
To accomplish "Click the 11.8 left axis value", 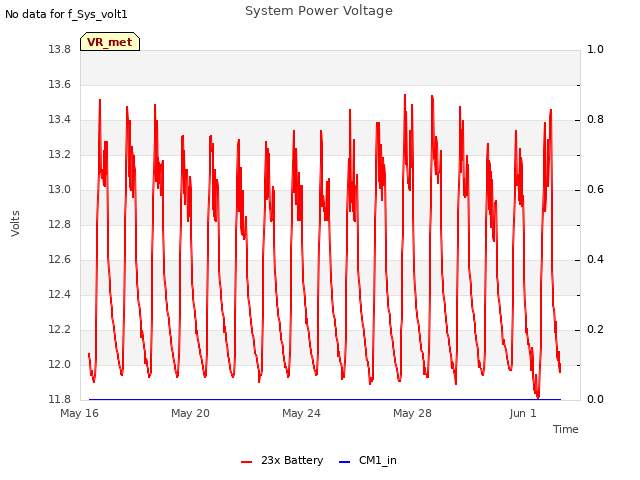I will (59, 400).
